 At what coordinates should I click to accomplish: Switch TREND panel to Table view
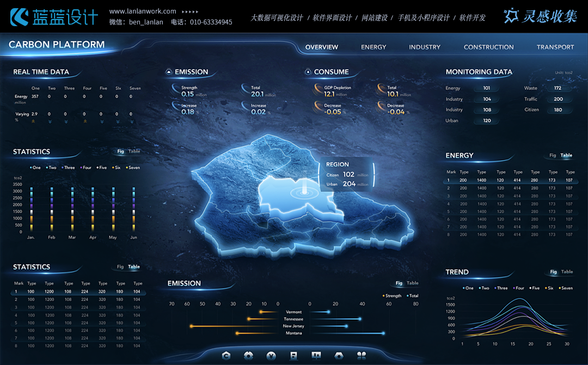click(x=567, y=272)
